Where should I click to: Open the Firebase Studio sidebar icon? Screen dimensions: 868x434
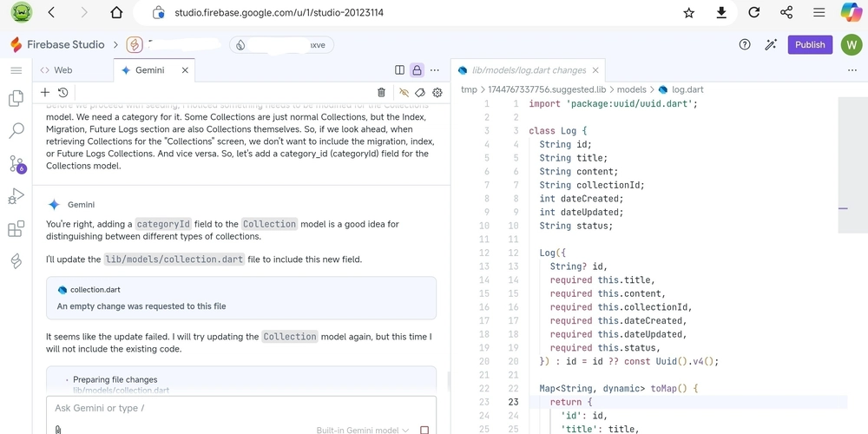point(16,260)
